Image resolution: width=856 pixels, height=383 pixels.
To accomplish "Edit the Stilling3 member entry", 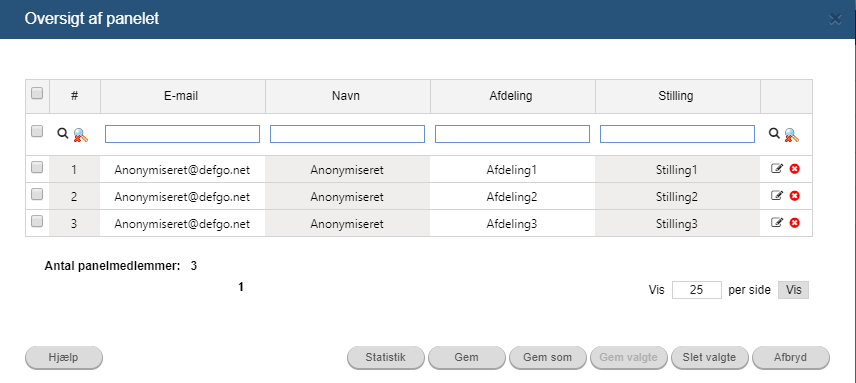I will [777, 223].
